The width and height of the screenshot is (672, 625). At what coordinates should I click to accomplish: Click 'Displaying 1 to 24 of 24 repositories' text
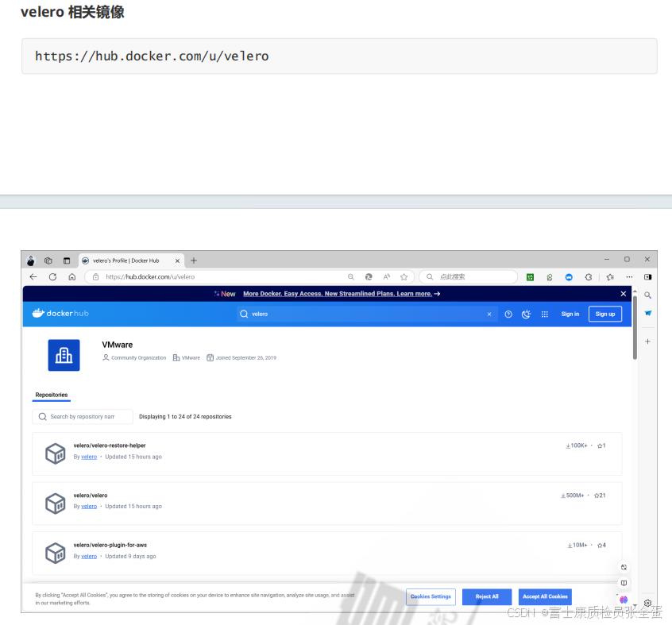pyautogui.click(x=185, y=417)
